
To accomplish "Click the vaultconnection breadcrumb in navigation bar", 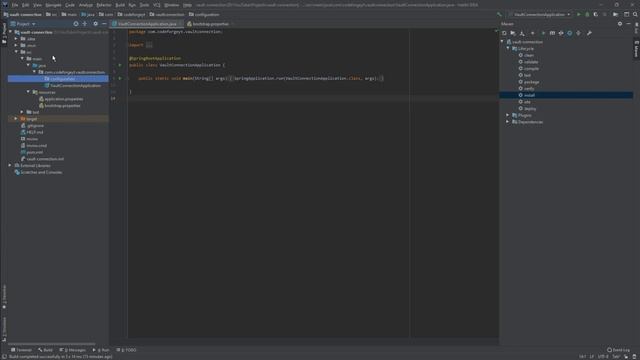I will (x=168, y=15).
